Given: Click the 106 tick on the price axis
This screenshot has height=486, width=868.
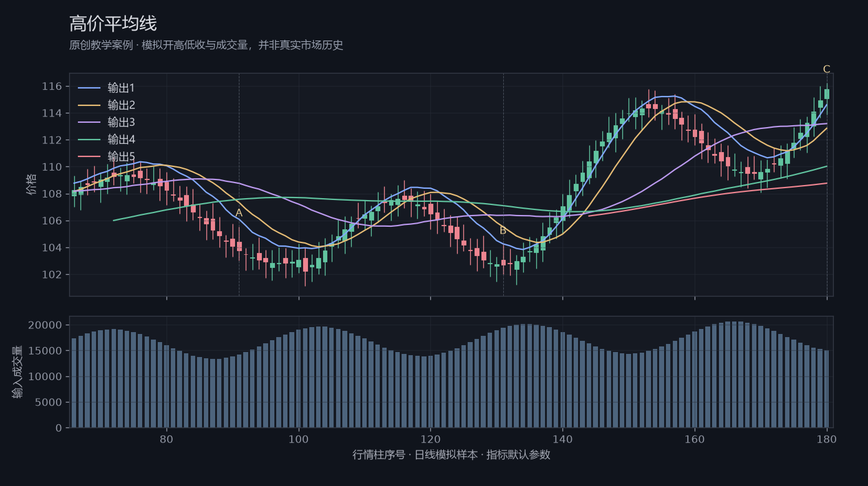Looking at the screenshot, I should pyautogui.click(x=52, y=221).
